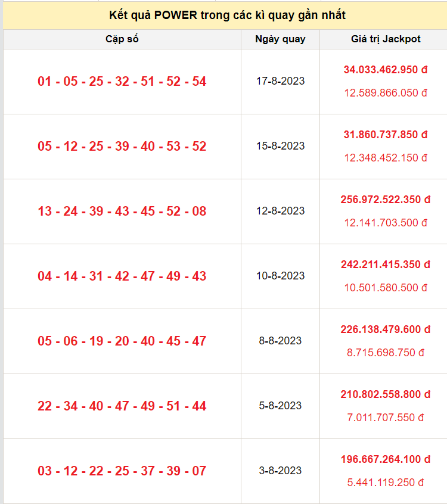Select number set 22 - 34 - 40 - 47 - 49 - 51 - 44
This screenshot has width=447, height=504.
122,406
